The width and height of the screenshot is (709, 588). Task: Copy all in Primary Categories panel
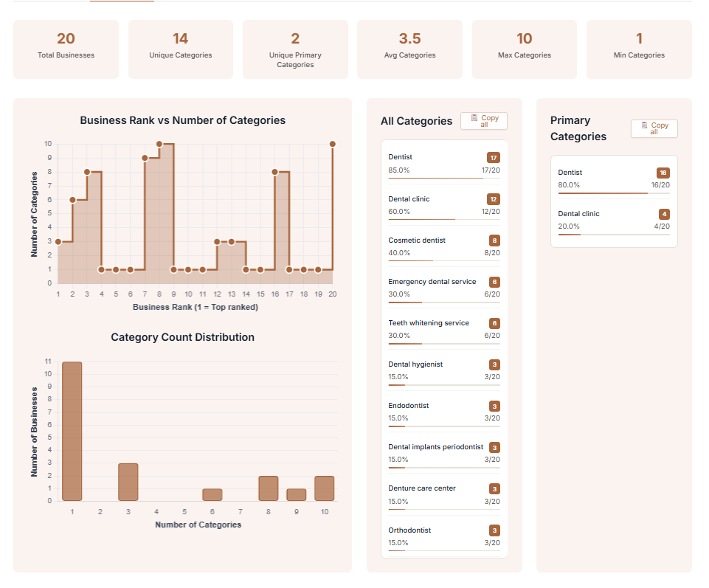[x=654, y=128]
